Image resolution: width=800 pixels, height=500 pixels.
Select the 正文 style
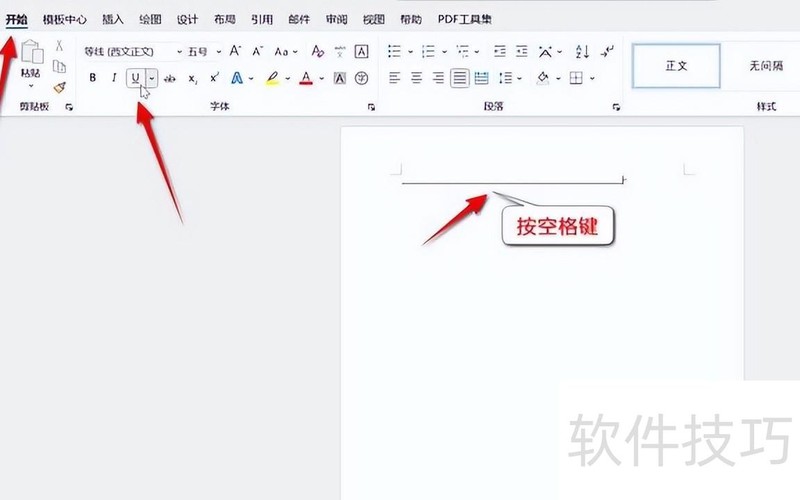[x=676, y=66]
